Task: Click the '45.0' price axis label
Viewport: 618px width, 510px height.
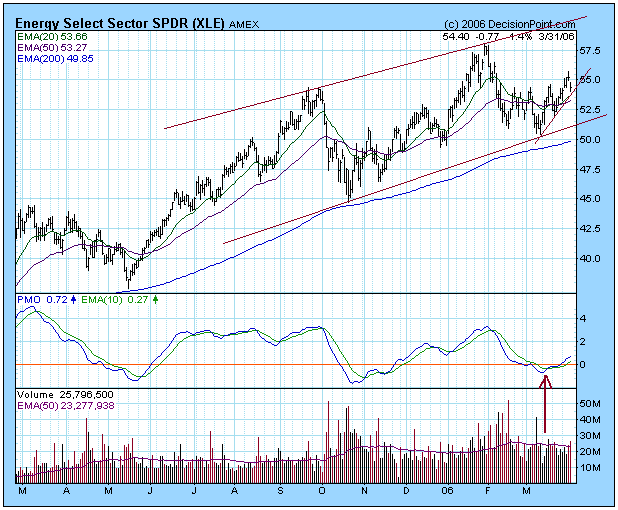Action: (590, 199)
